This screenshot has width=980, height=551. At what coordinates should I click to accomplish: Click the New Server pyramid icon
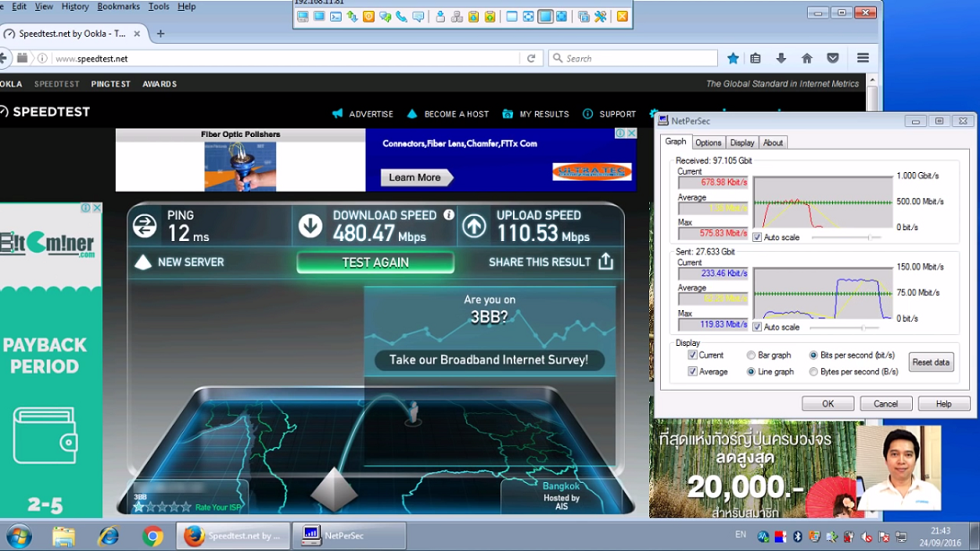pyautogui.click(x=143, y=262)
